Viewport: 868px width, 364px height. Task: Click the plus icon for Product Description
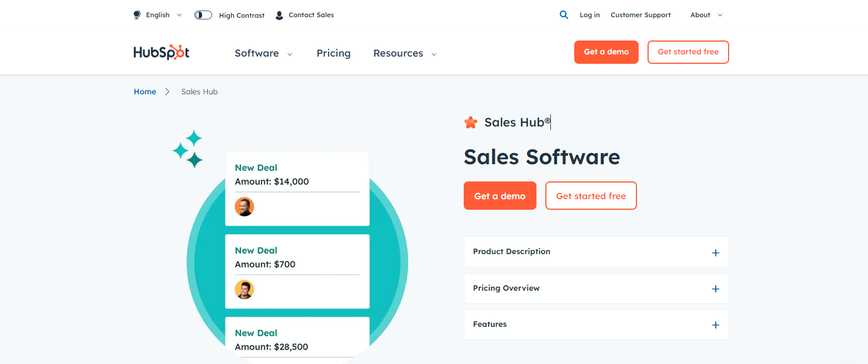pos(715,252)
